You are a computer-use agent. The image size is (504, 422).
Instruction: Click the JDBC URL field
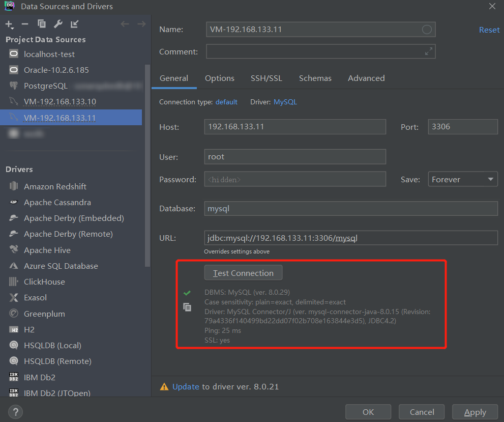pyautogui.click(x=351, y=238)
